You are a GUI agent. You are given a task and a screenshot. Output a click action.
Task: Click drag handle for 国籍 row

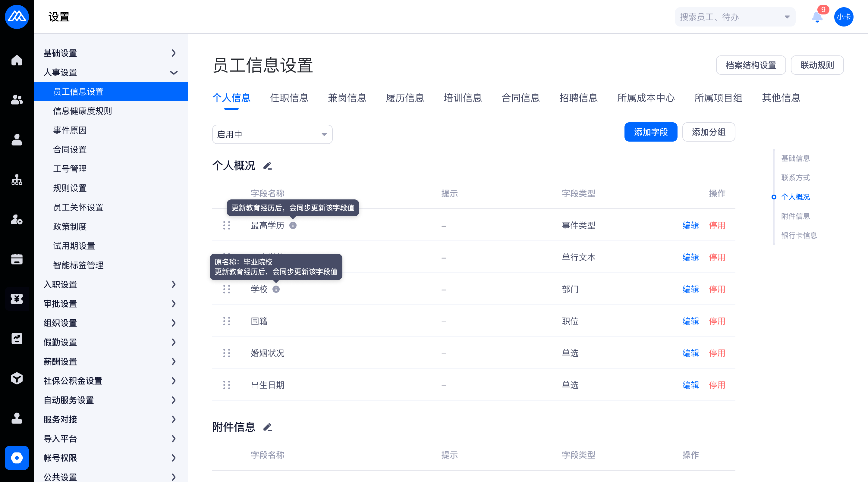point(226,321)
